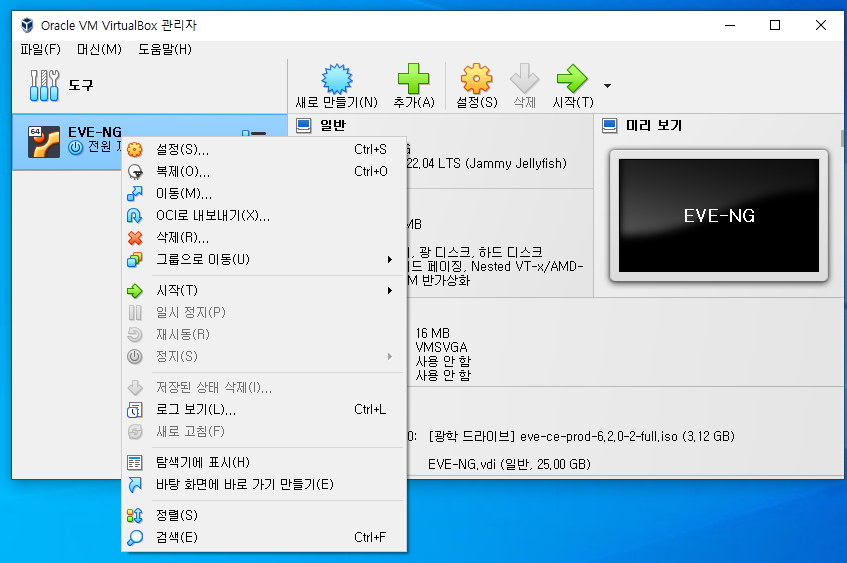Click the EVE-NG VM icon in list
Screen dimensions: 847x563
pyautogui.click(x=44, y=142)
